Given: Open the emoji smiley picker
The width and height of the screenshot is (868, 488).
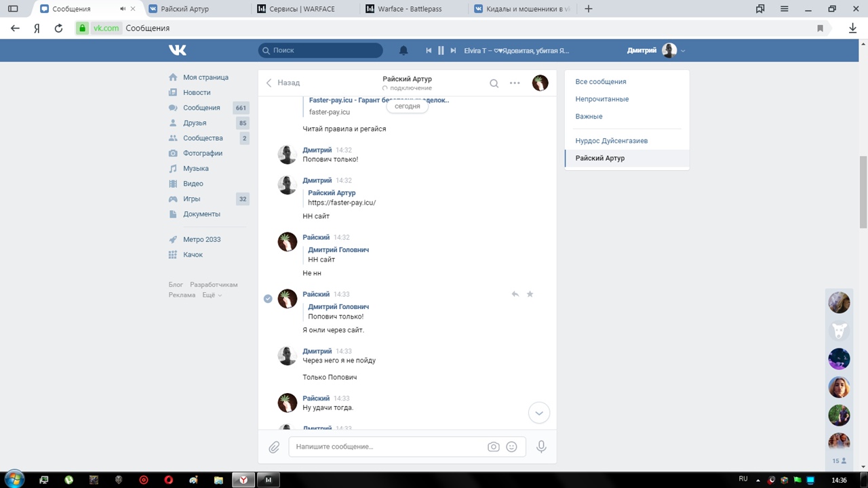Looking at the screenshot, I should pyautogui.click(x=512, y=447).
